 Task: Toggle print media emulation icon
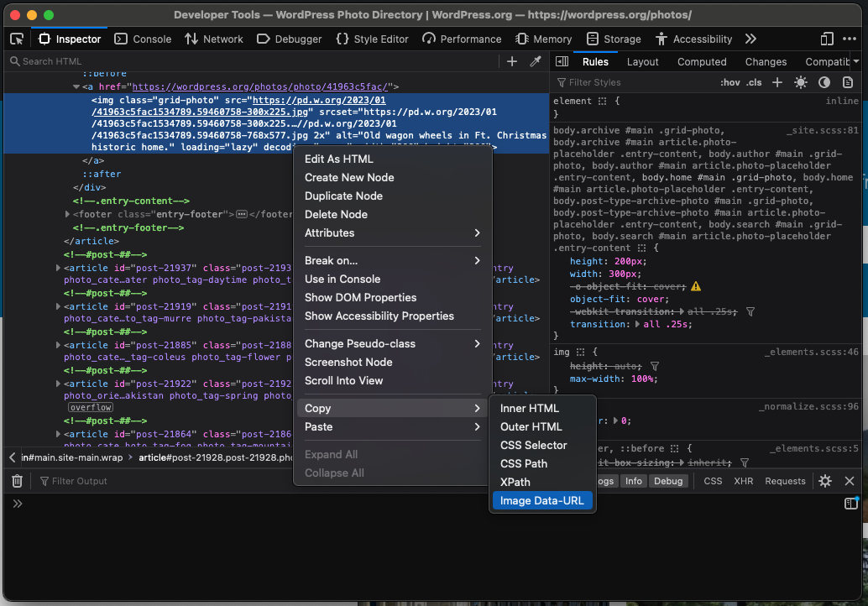pos(847,82)
